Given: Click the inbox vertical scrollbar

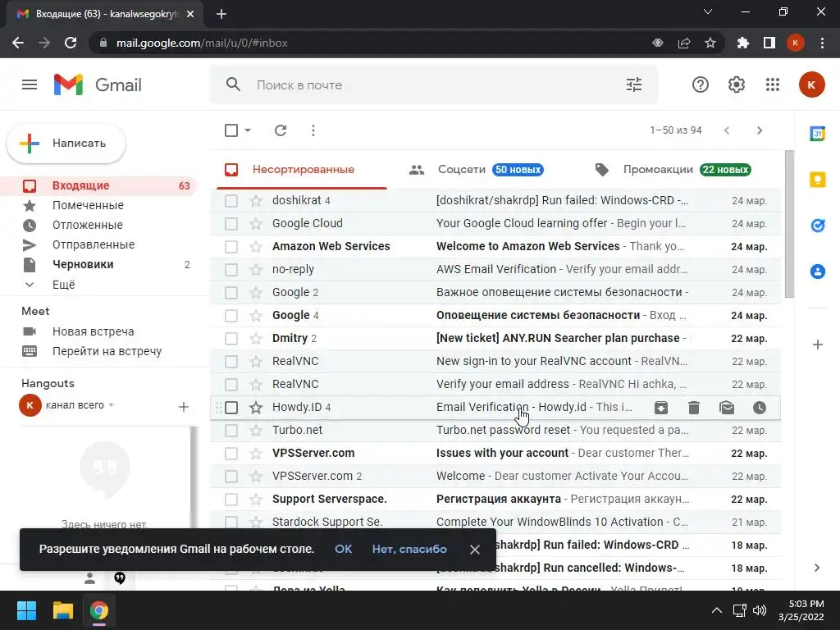Looking at the screenshot, I should 789,224.
